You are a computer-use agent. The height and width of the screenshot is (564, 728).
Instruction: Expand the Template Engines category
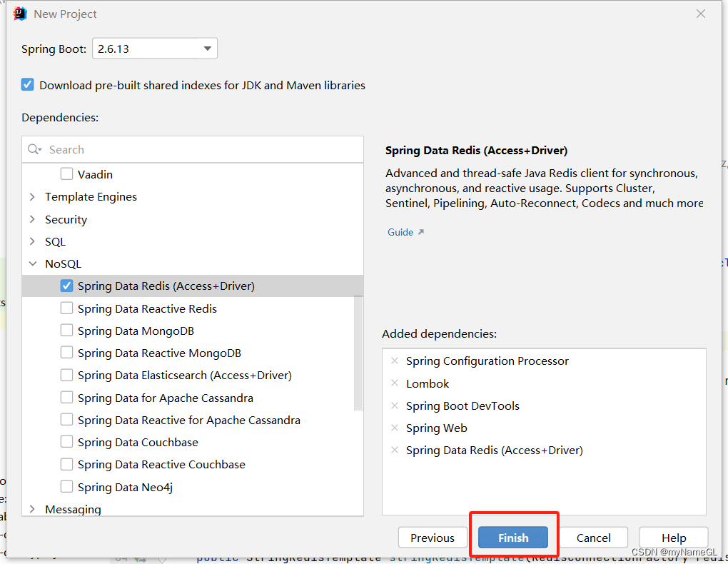click(32, 196)
